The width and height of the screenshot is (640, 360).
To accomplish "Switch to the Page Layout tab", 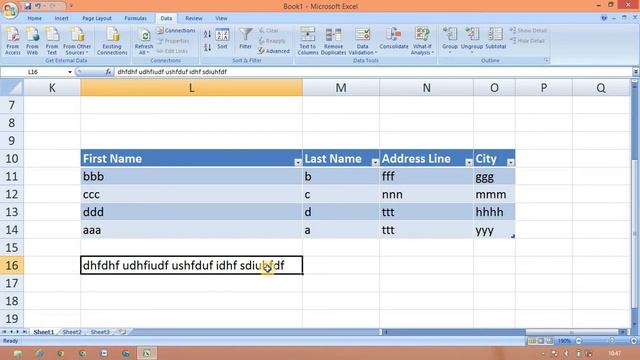I will coord(97,18).
